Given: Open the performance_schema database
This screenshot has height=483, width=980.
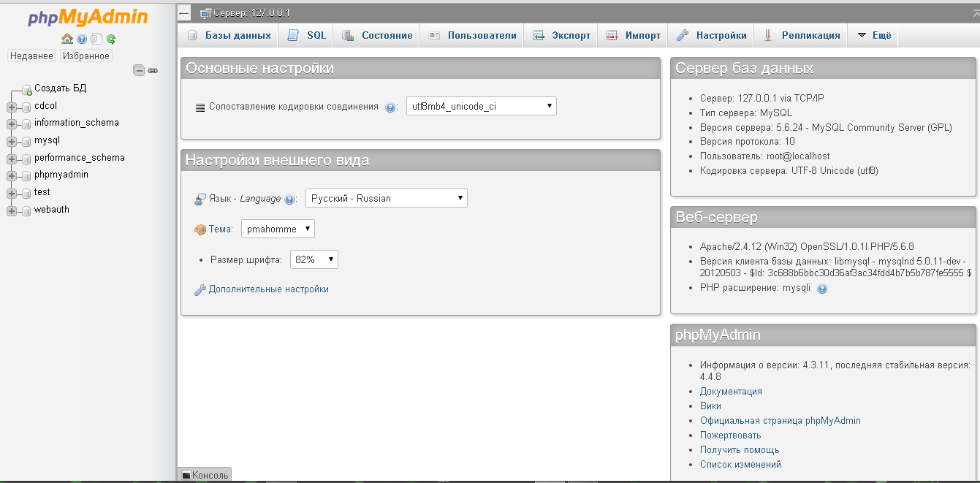Looking at the screenshot, I should coord(80,157).
